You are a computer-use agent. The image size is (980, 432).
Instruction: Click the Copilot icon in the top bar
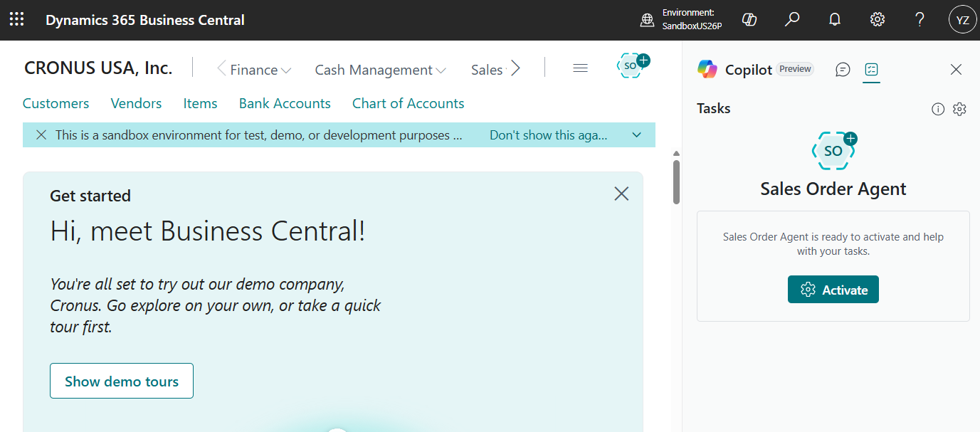click(x=749, y=19)
